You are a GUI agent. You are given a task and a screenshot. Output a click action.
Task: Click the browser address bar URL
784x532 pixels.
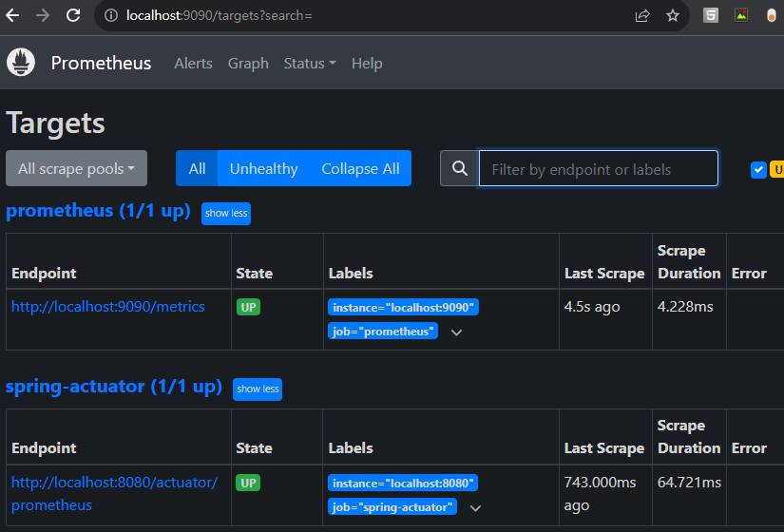pyautogui.click(x=219, y=15)
